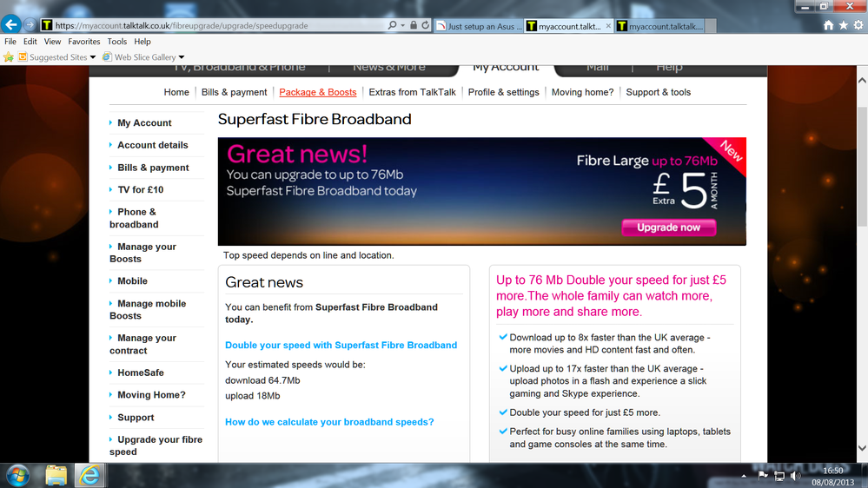Select TV for £10 in the sidebar

pos(140,190)
